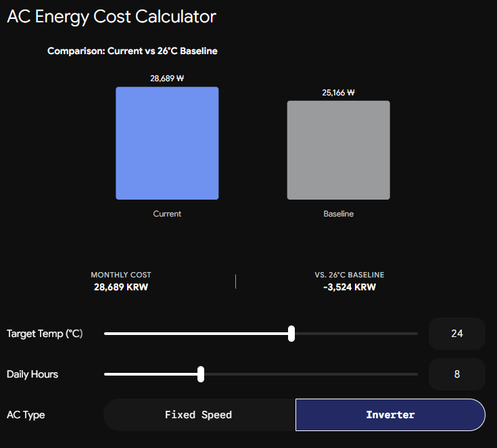The height and width of the screenshot is (448, 497).
Task: Click the AC Energy Cost Calculator heading
Action: [x=112, y=16]
